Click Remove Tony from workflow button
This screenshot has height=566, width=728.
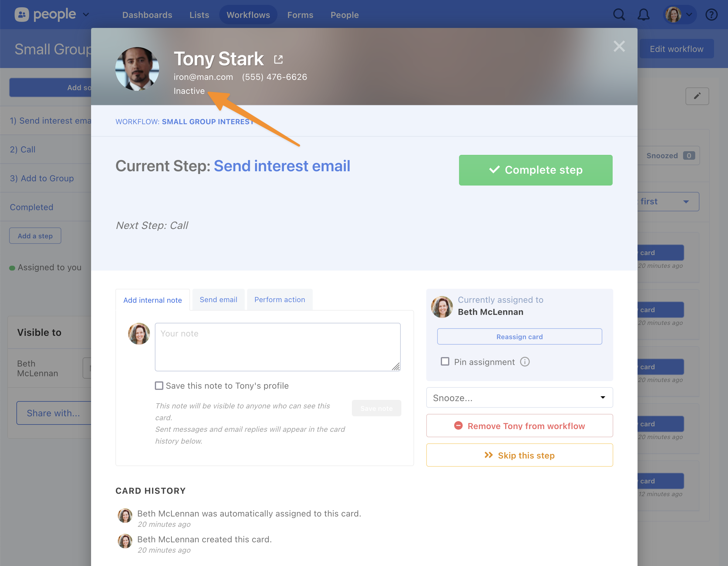[x=519, y=426]
